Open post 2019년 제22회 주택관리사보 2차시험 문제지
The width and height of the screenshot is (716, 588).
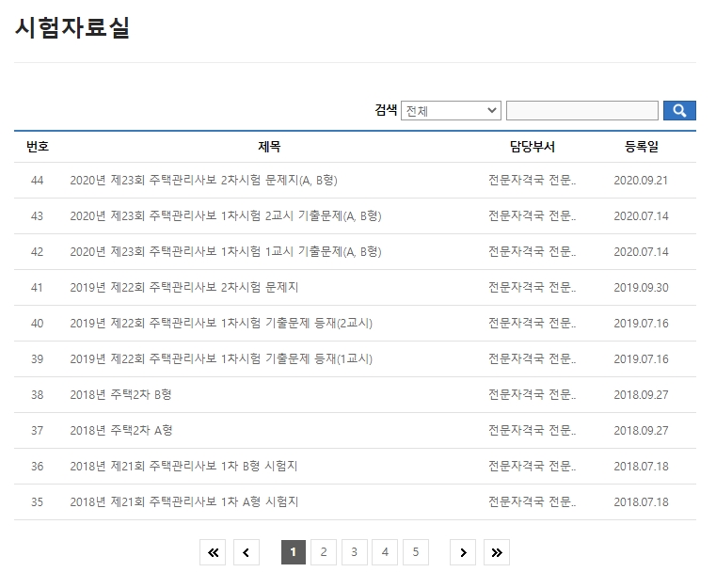pos(184,287)
